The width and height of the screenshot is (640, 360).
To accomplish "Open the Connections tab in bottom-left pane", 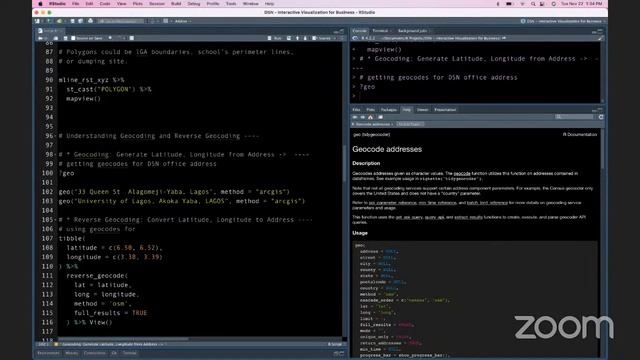I will coord(95,353).
